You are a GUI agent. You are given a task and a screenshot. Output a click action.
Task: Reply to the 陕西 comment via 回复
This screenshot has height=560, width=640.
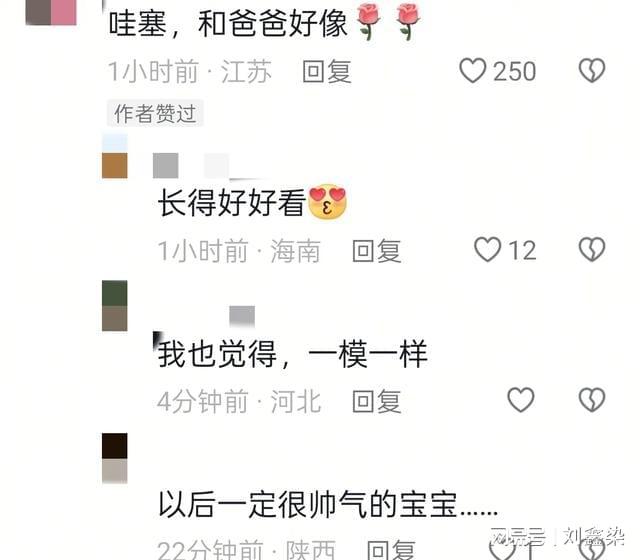391,549
